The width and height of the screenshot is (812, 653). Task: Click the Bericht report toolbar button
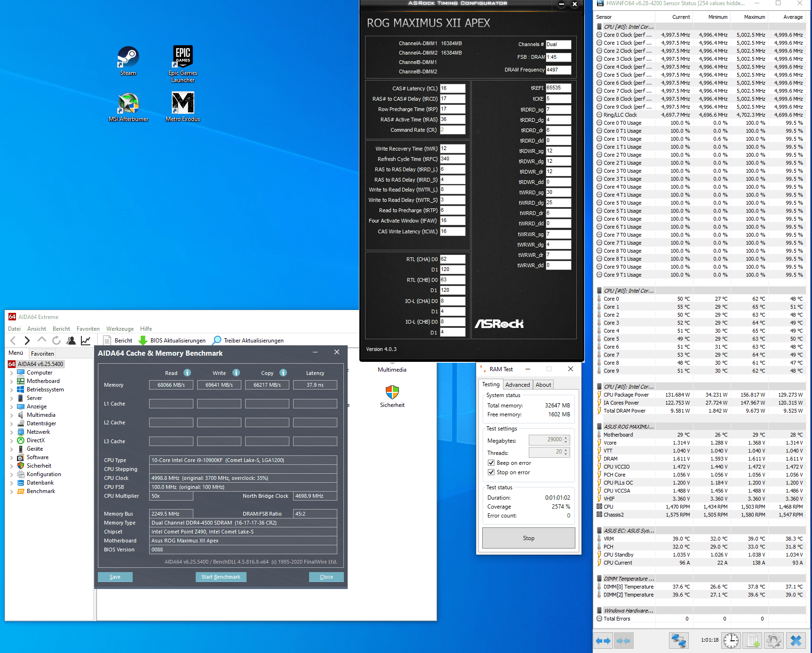pos(118,340)
